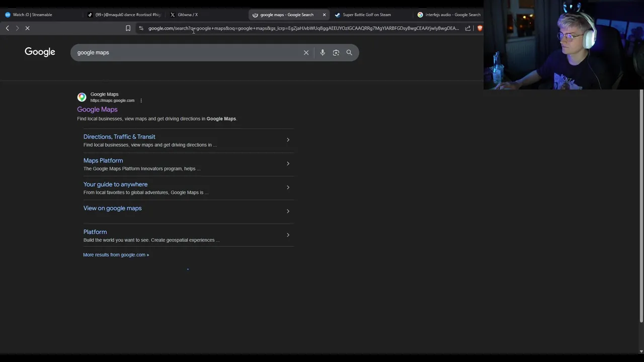Expand Directions, Traffic & Transit chevron
The width and height of the screenshot is (644, 362).
click(x=288, y=140)
